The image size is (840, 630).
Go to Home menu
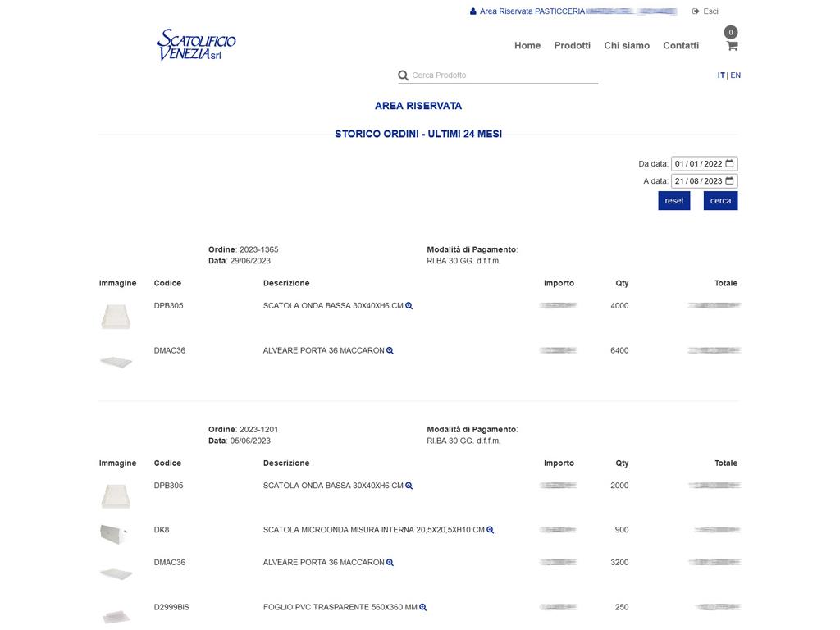click(x=527, y=46)
